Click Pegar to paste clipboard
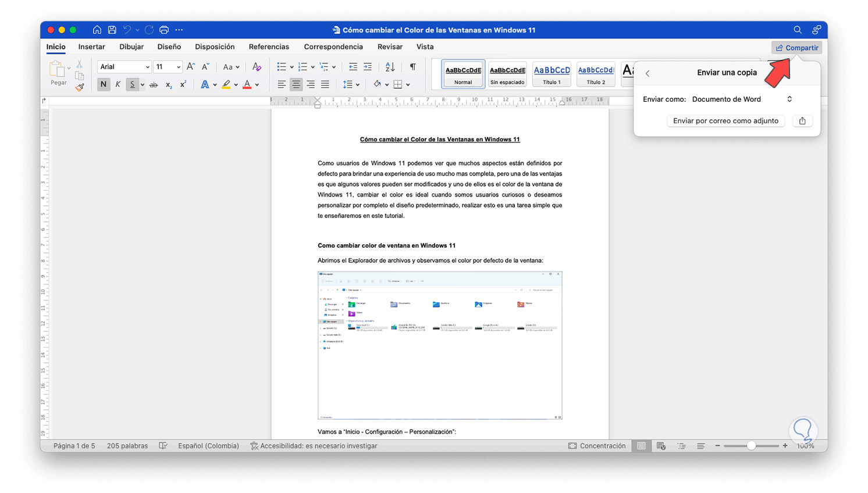868x493 pixels. 58,74
